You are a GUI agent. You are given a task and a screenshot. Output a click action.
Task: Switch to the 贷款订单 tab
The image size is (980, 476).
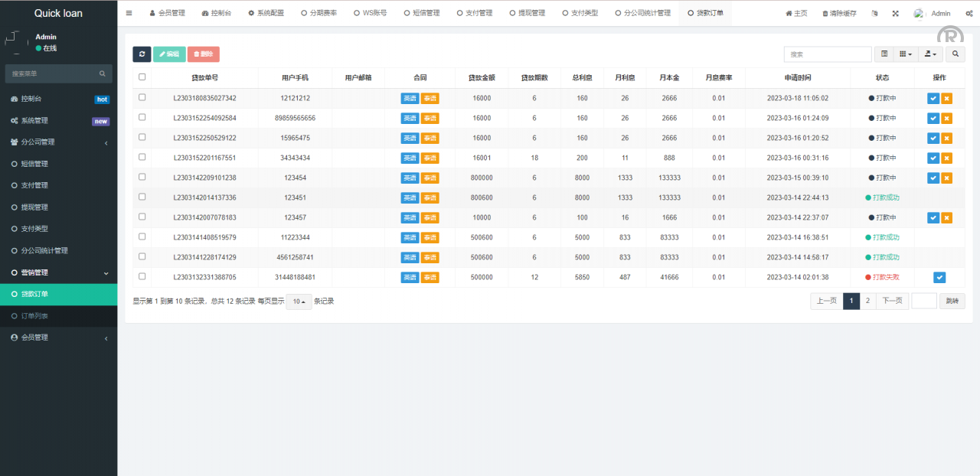pyautogui.click(x=704, y=12)
